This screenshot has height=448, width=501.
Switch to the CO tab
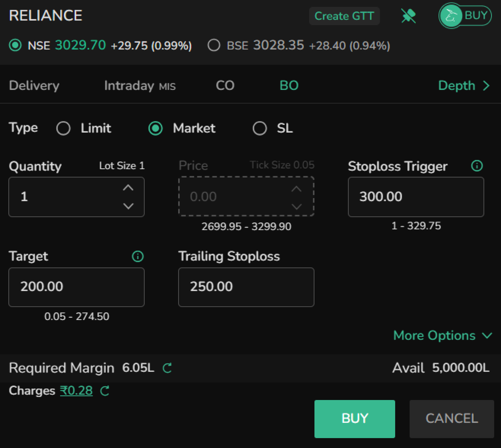coord(225,85)
